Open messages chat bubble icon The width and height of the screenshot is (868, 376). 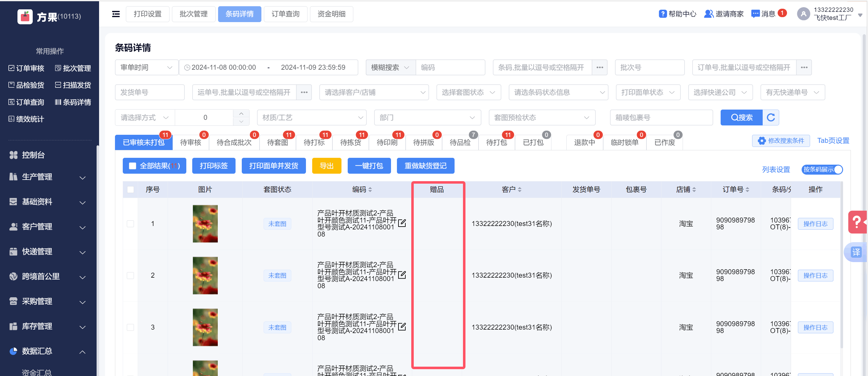(x=755, y=14)
